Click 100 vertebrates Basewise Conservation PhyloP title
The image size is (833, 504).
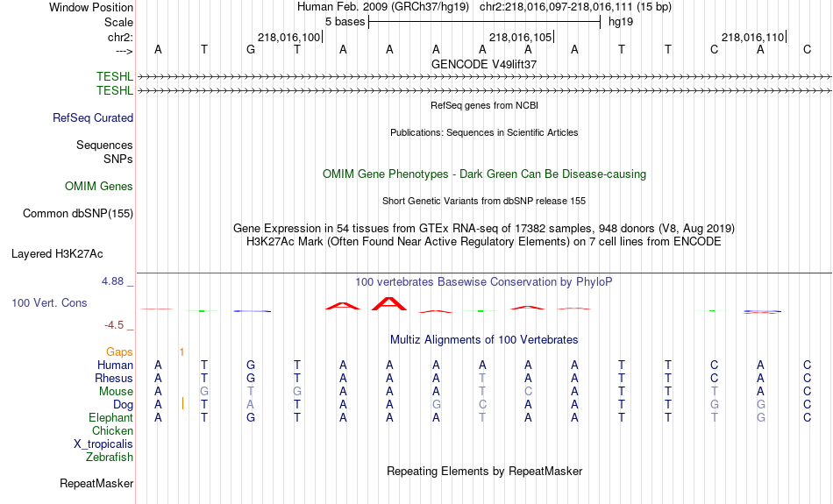click(484, 282)
